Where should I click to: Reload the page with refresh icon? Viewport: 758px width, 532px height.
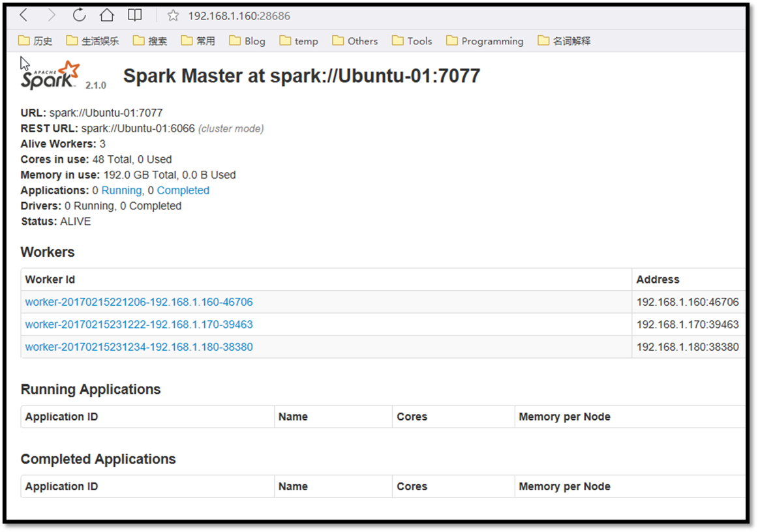(x=80, y=16)
